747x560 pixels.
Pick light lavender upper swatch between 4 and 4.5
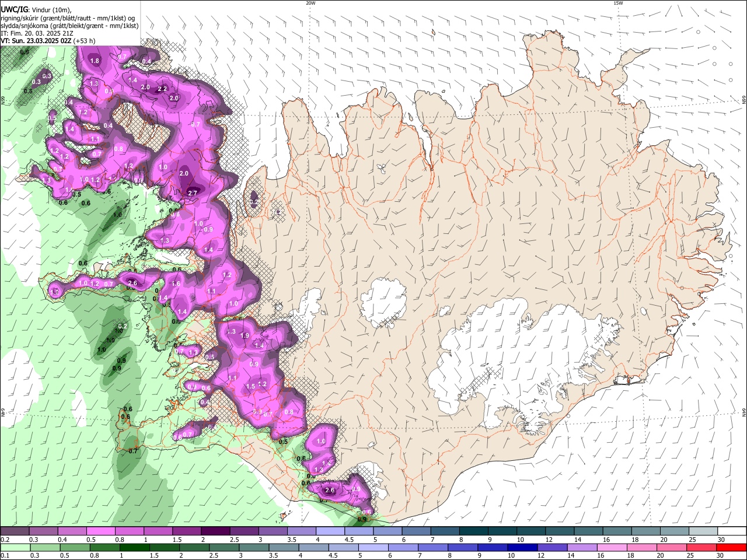[x=330, y=531]
